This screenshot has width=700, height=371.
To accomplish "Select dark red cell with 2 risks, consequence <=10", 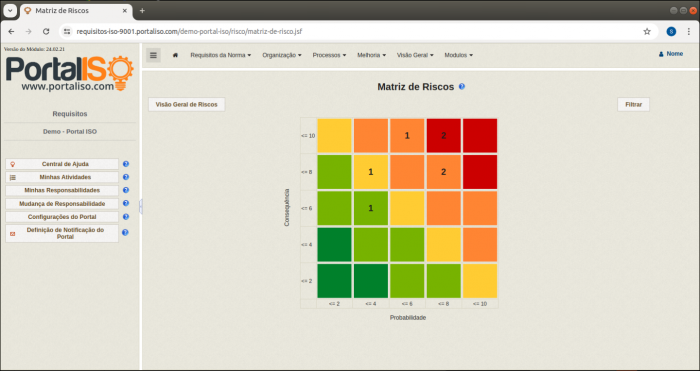I will 443,136.
